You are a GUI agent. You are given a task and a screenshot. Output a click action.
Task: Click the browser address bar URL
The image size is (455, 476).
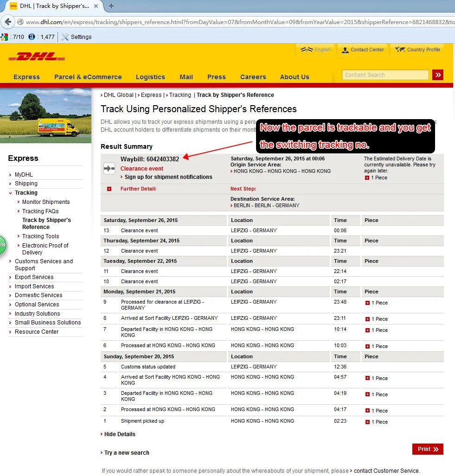pos(240,22)
